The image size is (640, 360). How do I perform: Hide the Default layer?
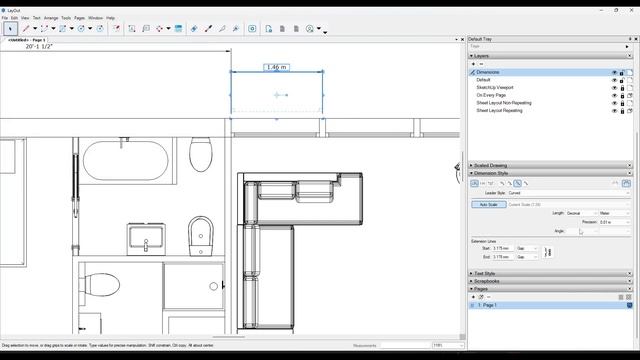click(614, 80)
